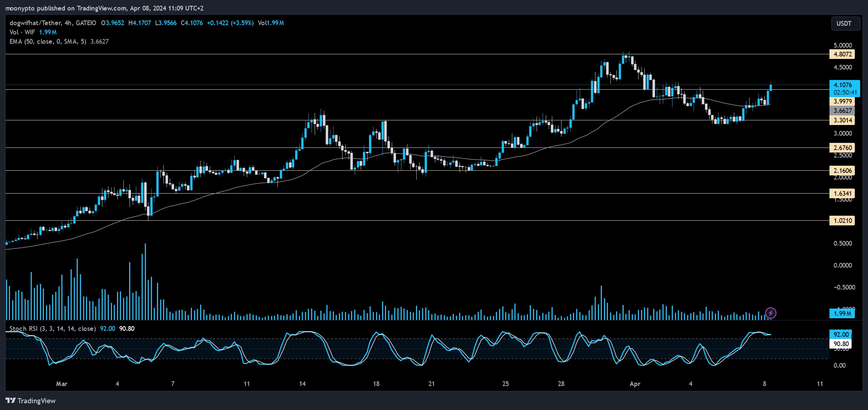868x410 pixels.
Task: Click the 28 date label on time axis
Action: 561,384
